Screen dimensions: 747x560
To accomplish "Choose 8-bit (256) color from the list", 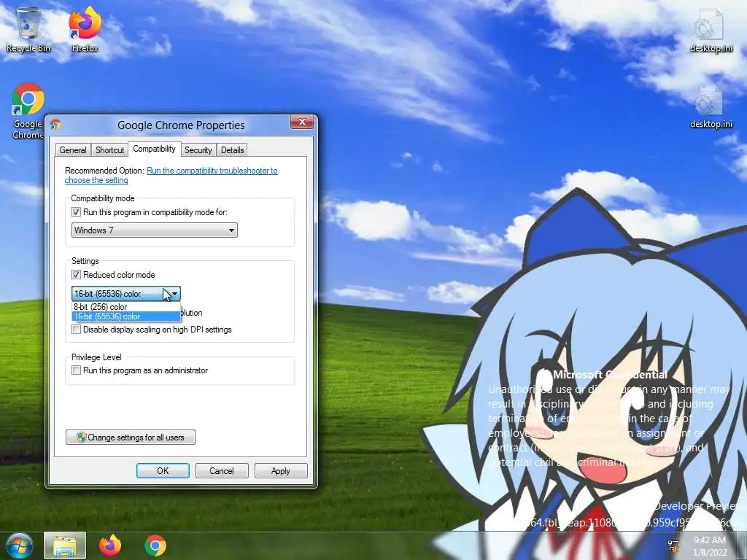I will click(125, 307).
